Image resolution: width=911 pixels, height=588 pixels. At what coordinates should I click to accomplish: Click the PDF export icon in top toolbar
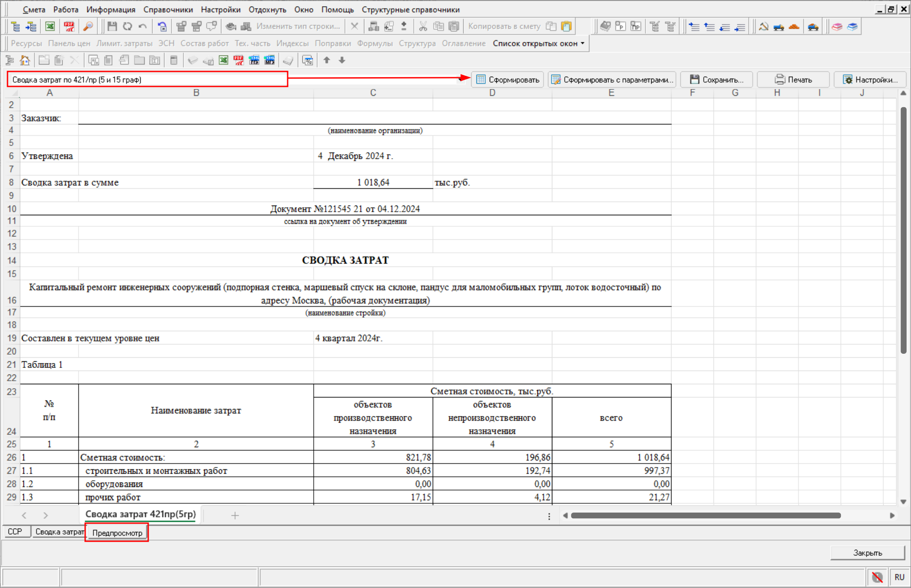point(69,26)
